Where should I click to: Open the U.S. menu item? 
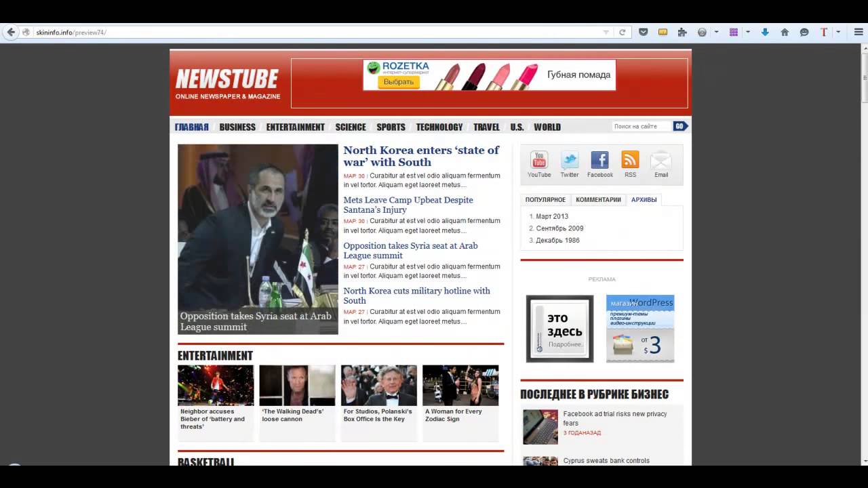[x=517, y=127]
